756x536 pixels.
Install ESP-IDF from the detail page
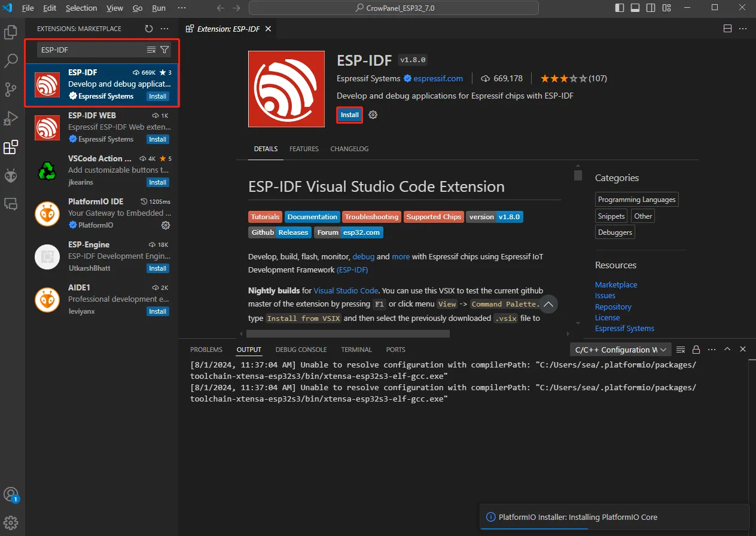pos(350,115)
